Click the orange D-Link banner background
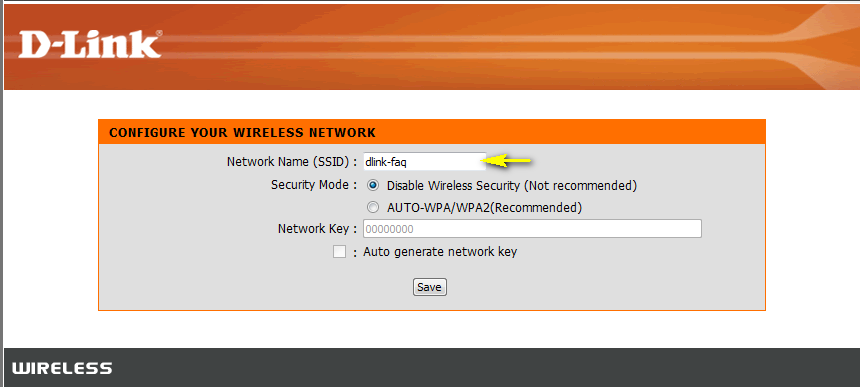Image resolution: width=861 pixels, height=387 pixels. [x=494, y=47]
